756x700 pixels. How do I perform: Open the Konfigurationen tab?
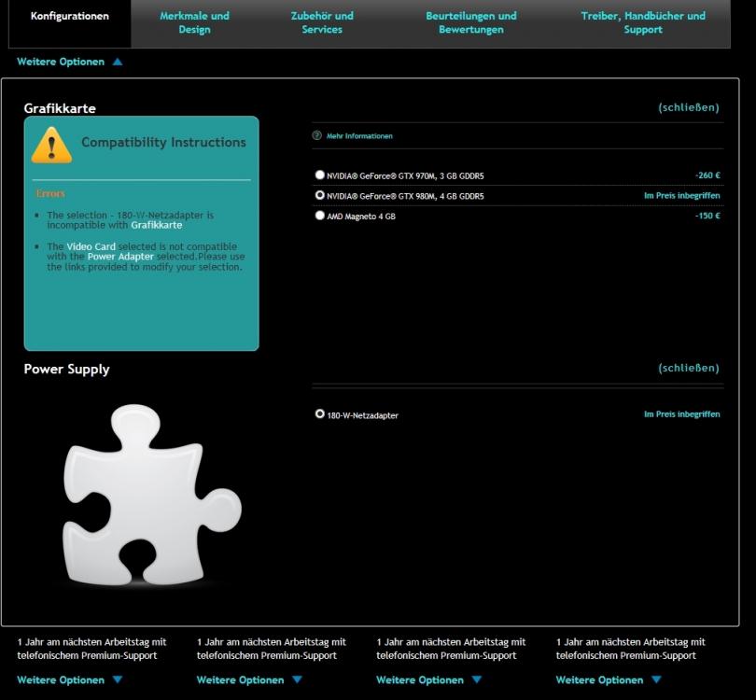[70, 17]
